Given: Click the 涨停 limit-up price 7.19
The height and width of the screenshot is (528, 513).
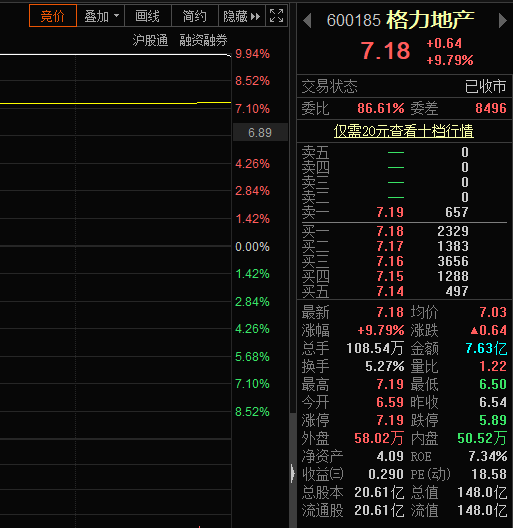Looking at the screenshot, I should tap(390, 420).
